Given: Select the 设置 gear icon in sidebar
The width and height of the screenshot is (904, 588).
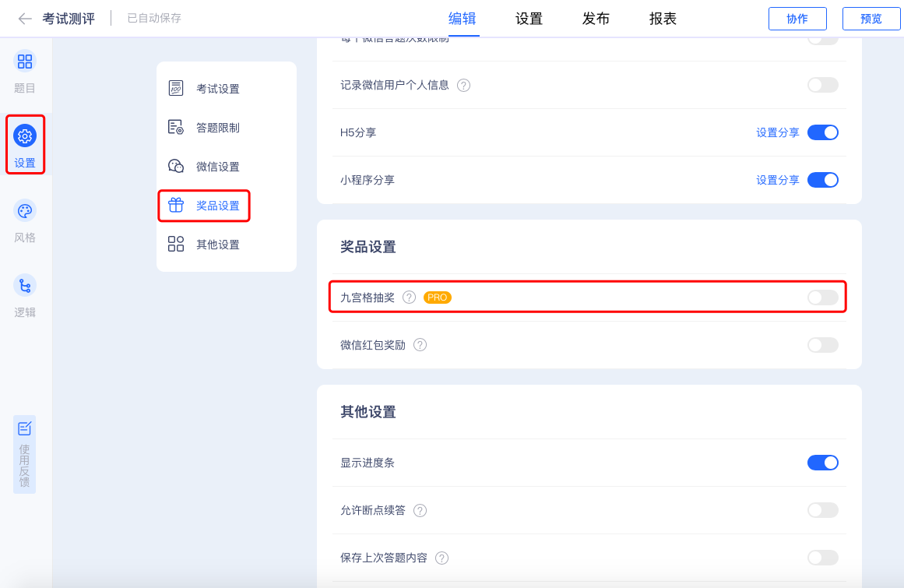Looking at the screenshot, I should pos(25,136).
